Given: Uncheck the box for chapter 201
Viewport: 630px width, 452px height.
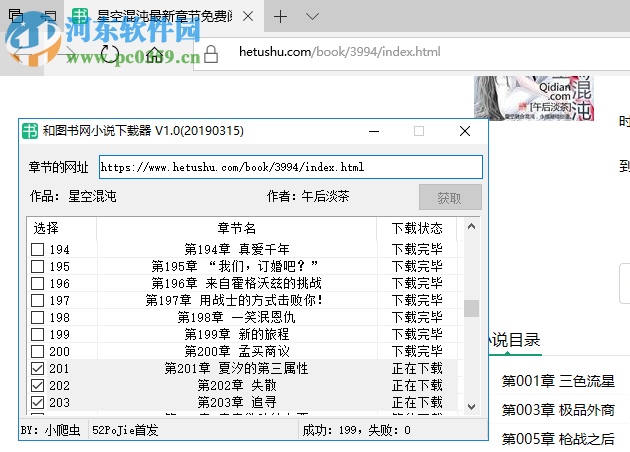Looking at the screenshot, I should point(37,368).
